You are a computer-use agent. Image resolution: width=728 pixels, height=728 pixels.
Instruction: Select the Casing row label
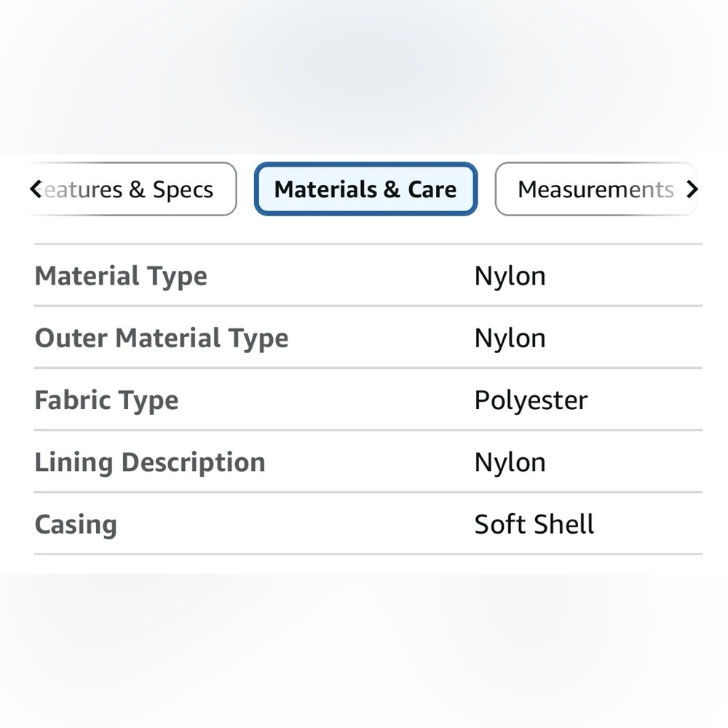(76, 524)
